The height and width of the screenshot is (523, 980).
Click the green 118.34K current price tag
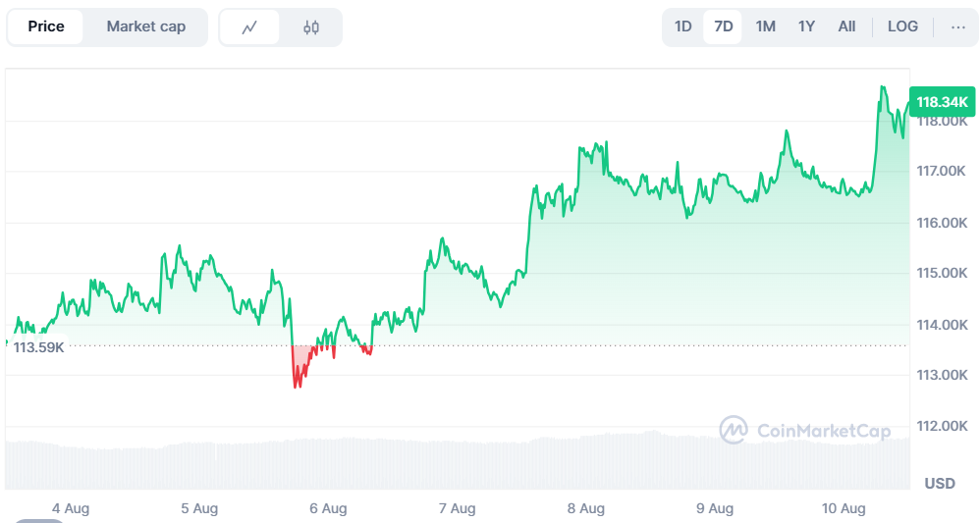coord(942,101)
